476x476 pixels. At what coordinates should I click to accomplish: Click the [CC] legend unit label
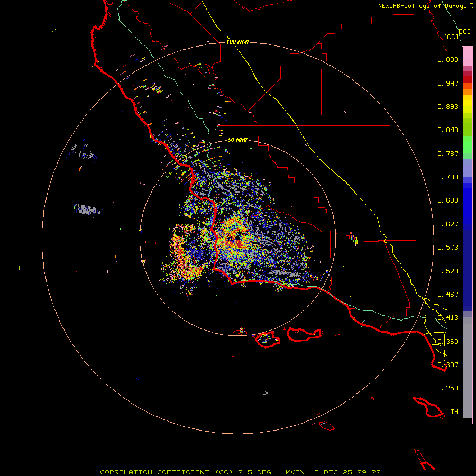coord(452,36)
